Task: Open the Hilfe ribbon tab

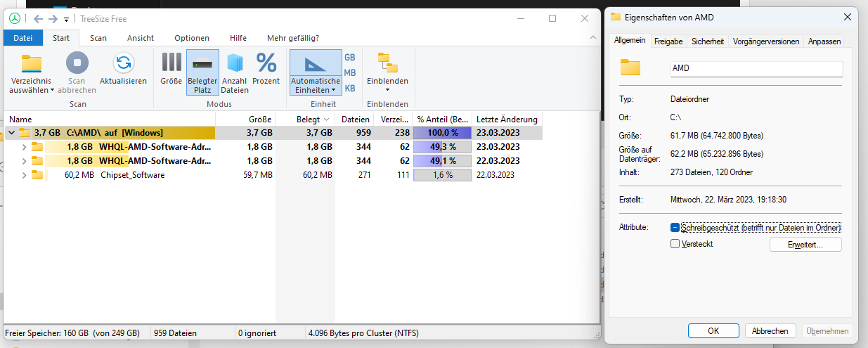Action: pos(238,38)
